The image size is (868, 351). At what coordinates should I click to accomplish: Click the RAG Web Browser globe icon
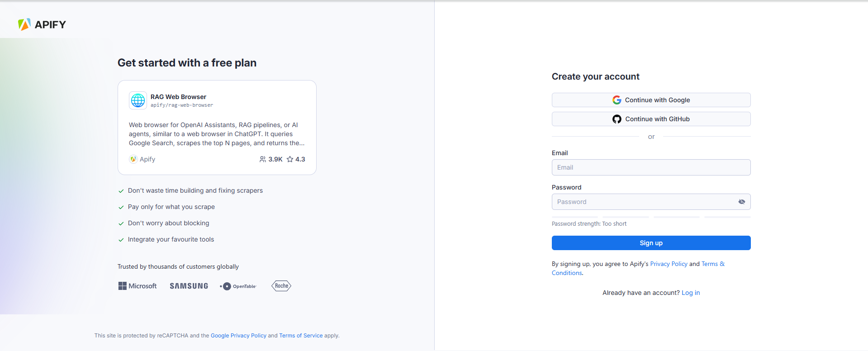(x=138, y=100)
